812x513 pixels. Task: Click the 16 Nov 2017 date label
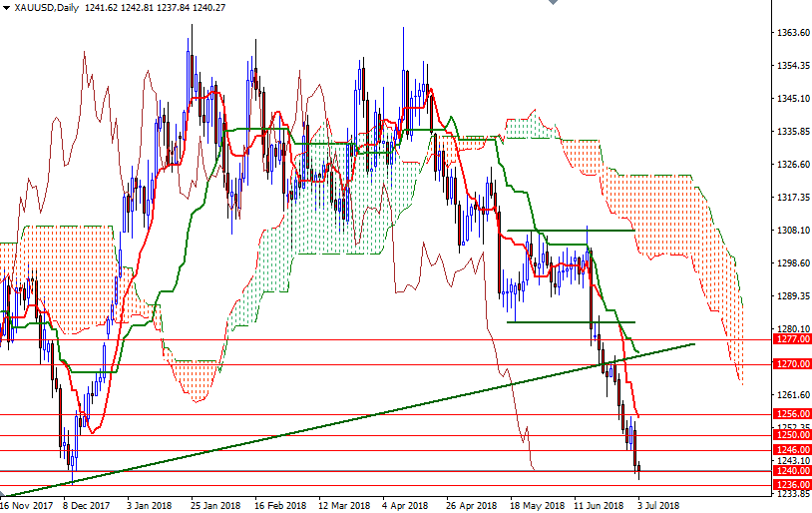(x=27, y=506)
